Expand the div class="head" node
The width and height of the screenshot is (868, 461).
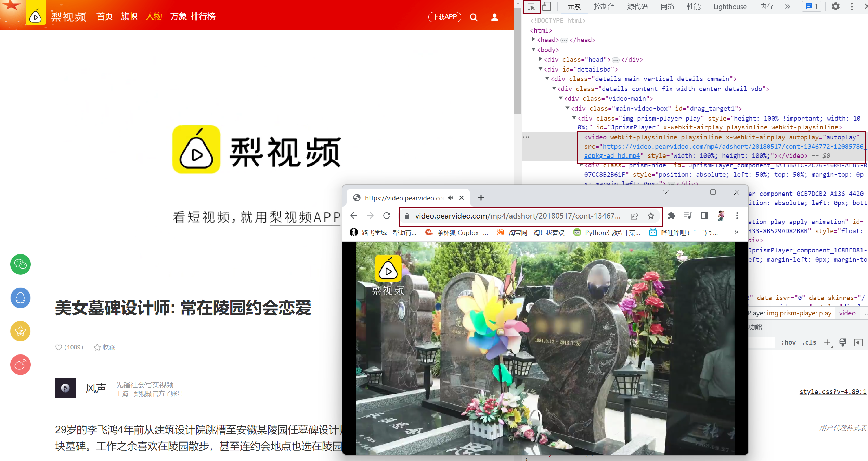[x=540, y=59]
